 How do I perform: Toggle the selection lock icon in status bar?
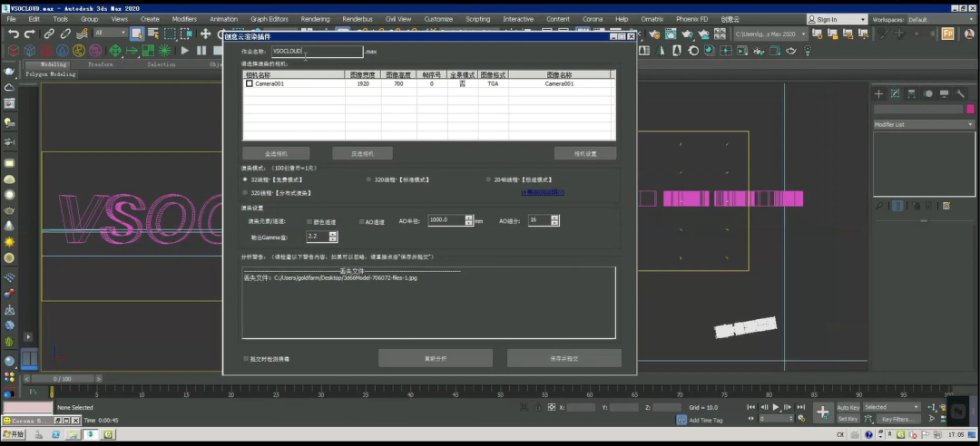click(x=538, y=407)
